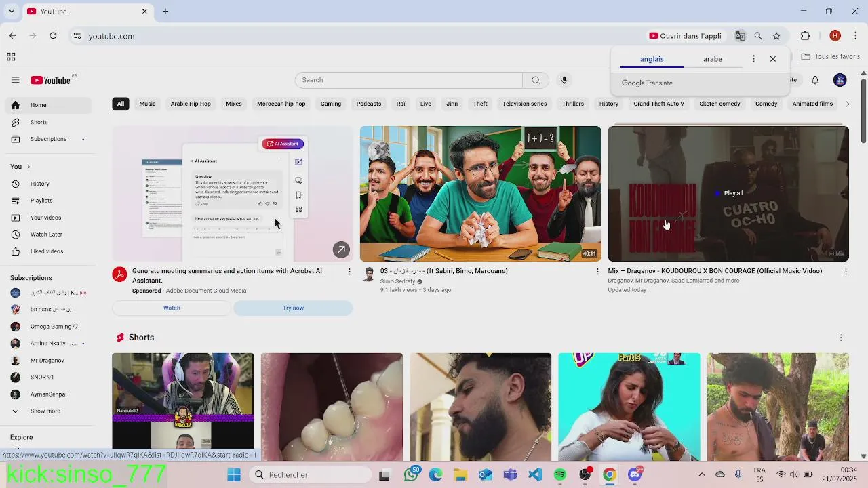Select the Gaming filter chip
Screen dimensions: 868x488
tap(330, 104)
